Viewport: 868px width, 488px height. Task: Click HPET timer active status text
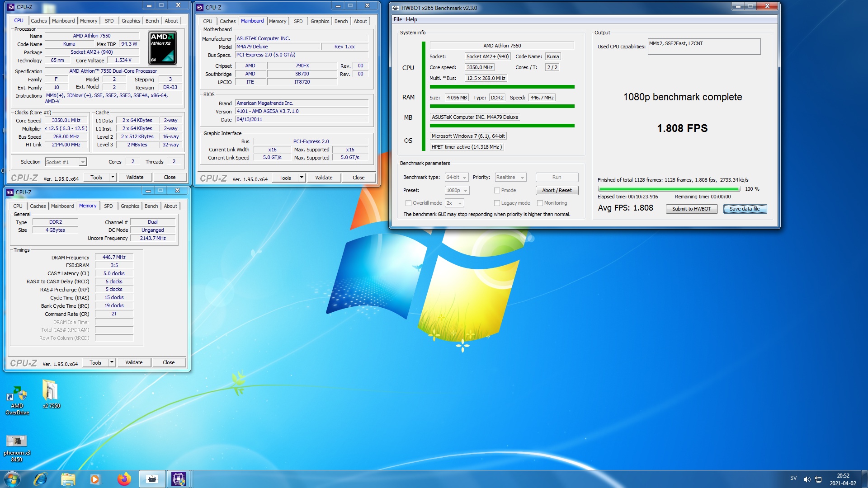click(x=466, y=147)
